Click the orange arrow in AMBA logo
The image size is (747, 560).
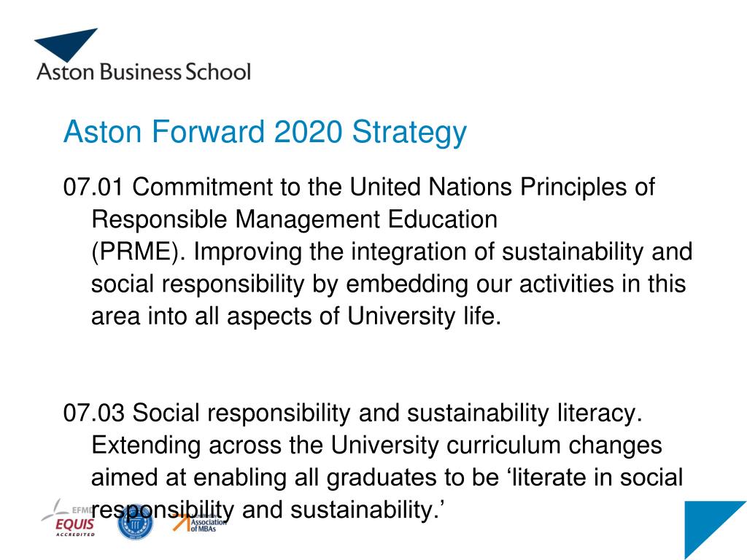181,523
